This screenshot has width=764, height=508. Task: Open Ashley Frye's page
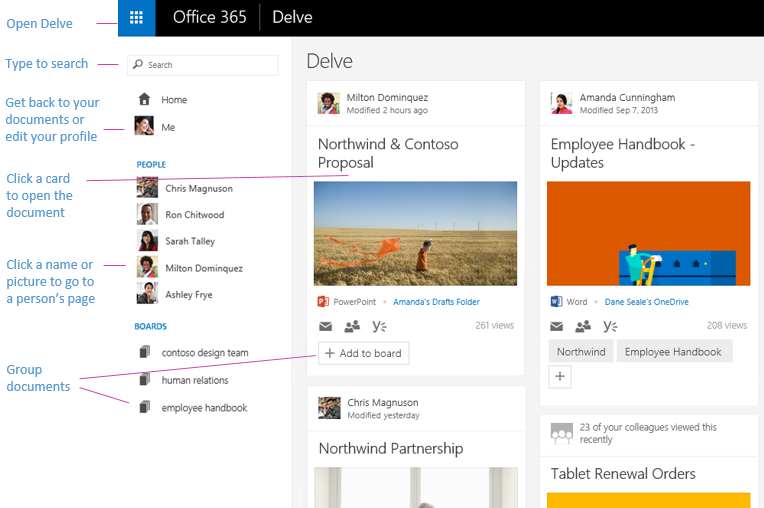189,295
